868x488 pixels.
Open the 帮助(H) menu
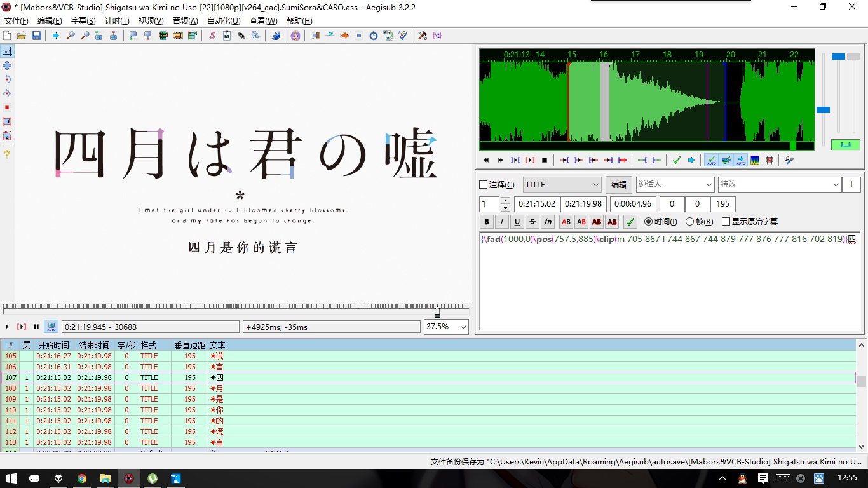click(299, 21)
